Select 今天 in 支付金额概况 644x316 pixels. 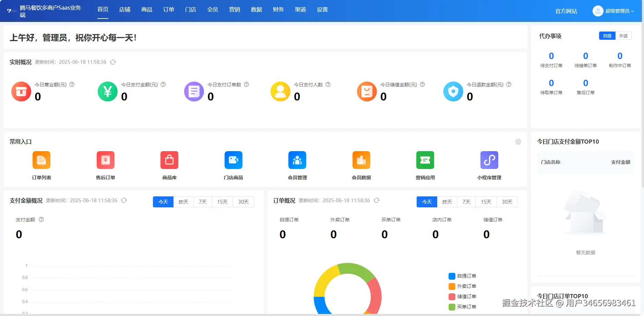[x=163, y=202]
